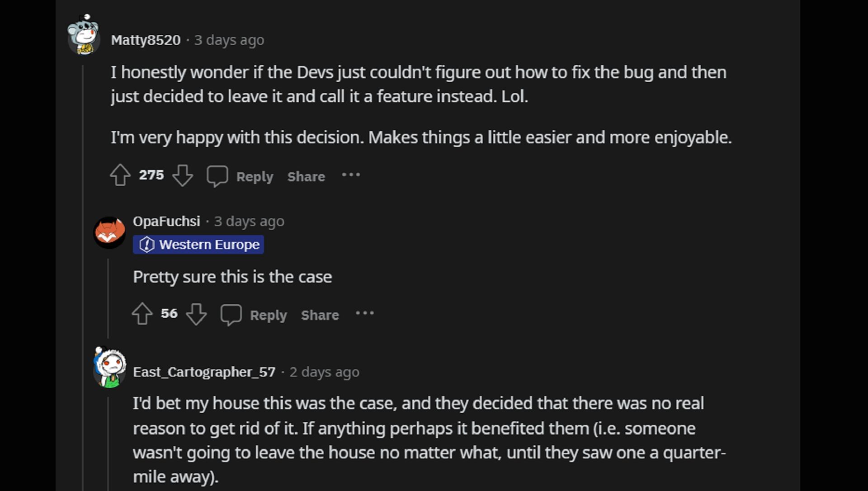Image resolution: width=868 pixels, height=491 pixels.
Task: Click OpaFuchsi's fox avatar
Action: pyautogui.click(x=109, y=232)
